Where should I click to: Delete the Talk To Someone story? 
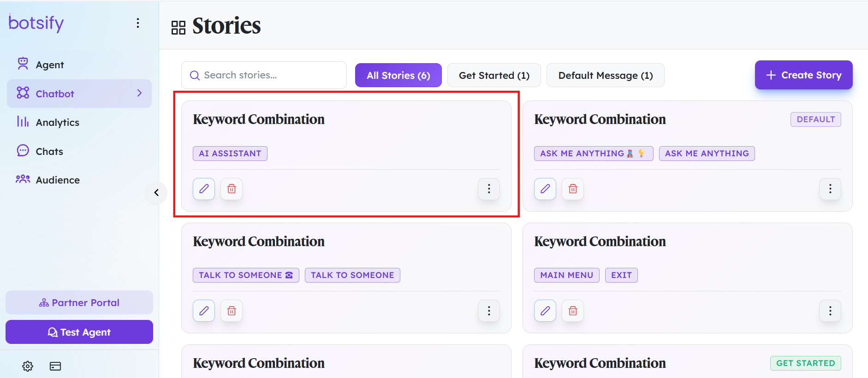click(232, 311)
